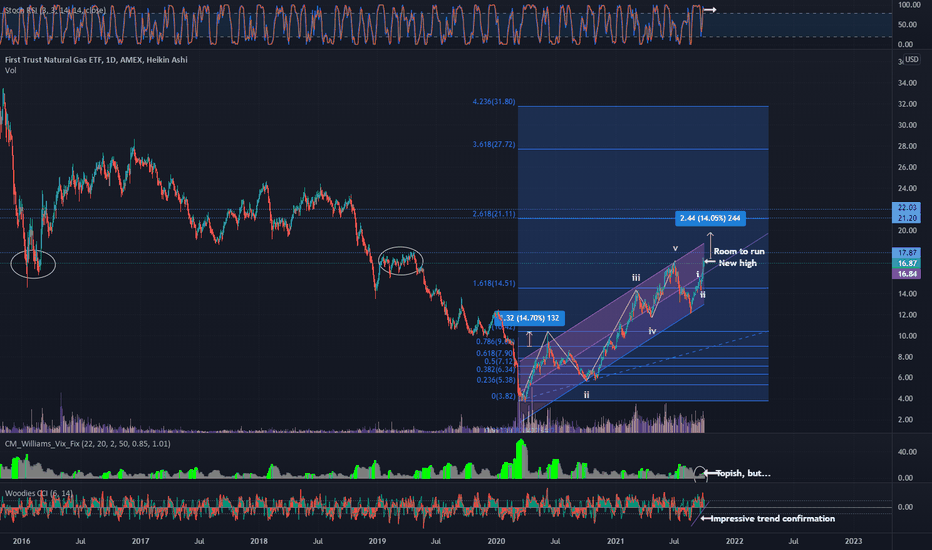Click the 2.00 price scale value
This screenshot has width=932, height=550.
point(906,420)
